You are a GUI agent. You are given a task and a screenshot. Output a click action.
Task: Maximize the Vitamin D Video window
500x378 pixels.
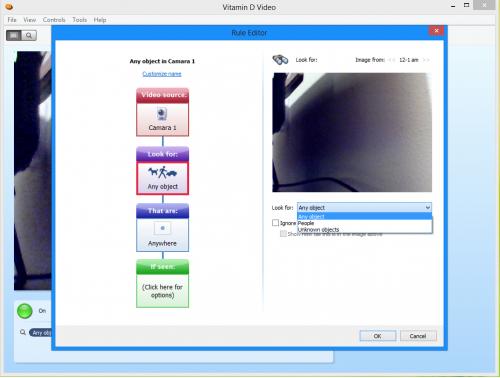pos(467,5)
